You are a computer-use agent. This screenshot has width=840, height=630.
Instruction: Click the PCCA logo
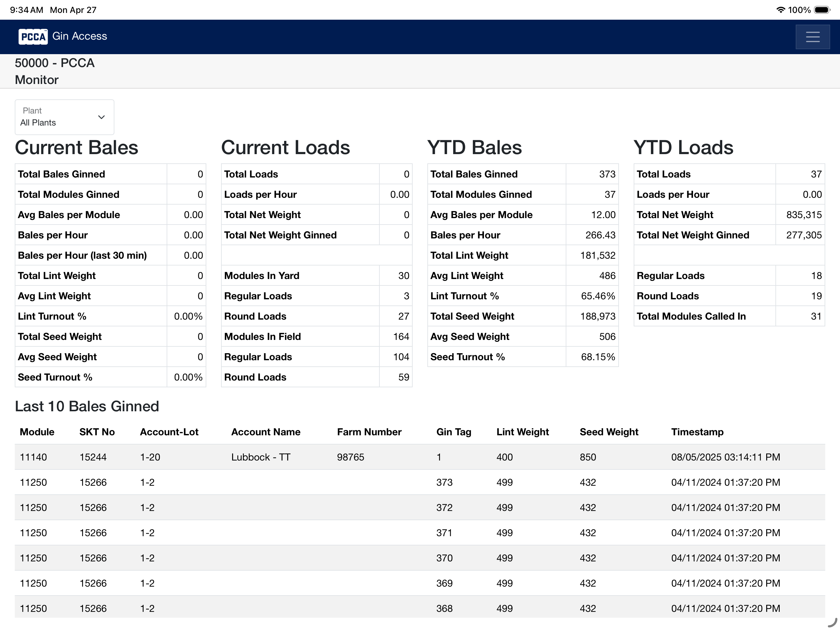(33, 37)
